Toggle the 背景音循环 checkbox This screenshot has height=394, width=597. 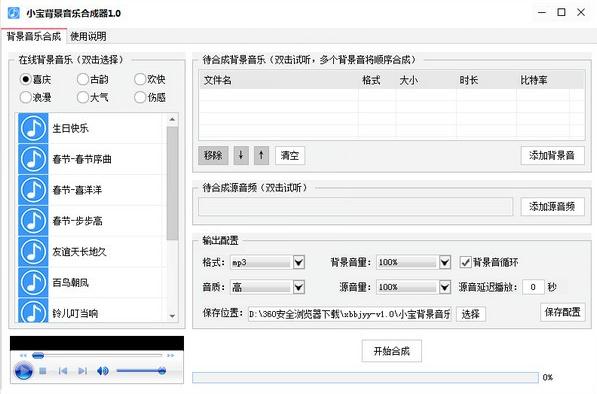coord(466,262)
